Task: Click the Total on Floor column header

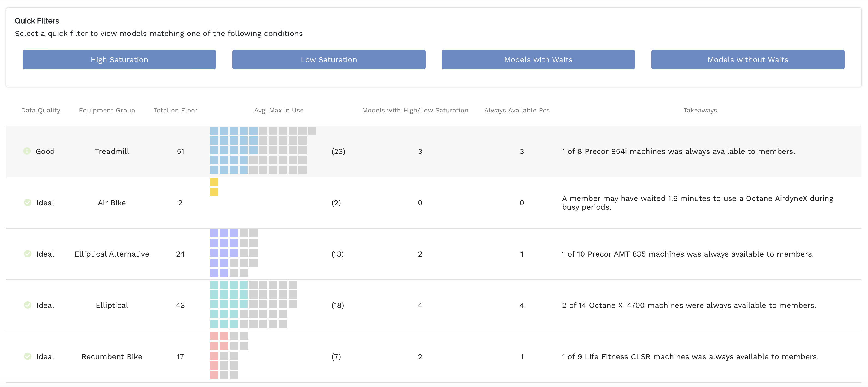Action: click(x=175, y=110)
